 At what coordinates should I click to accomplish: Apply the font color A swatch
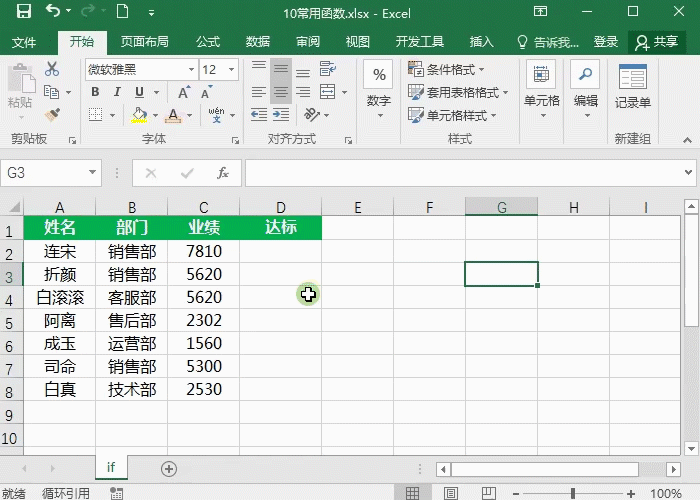point(173,115)
